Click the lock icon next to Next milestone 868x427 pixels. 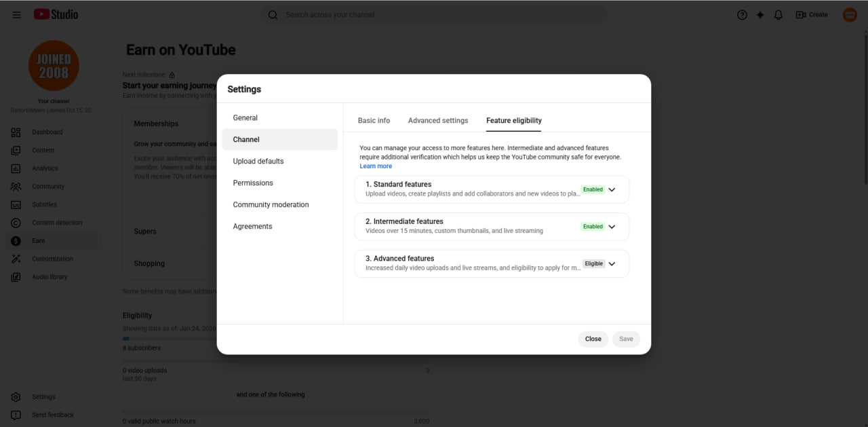(x=172, y=75)
